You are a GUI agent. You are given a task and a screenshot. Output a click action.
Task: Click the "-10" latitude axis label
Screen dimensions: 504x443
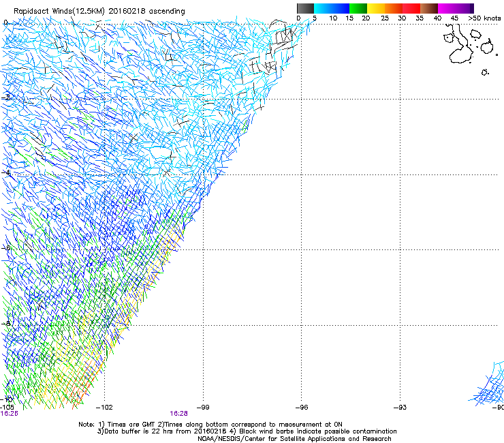pos(6,399)
